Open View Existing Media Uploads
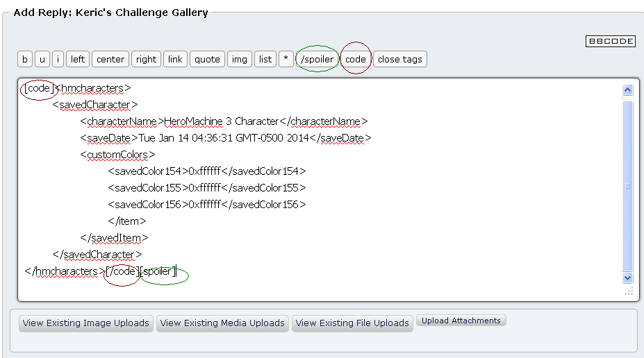Viewport: 644px width, 358px height. [222, 323]
